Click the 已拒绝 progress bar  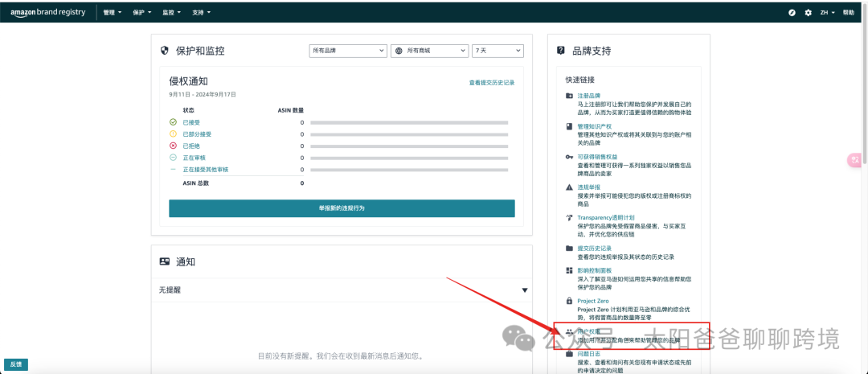(x=409, y=146)
